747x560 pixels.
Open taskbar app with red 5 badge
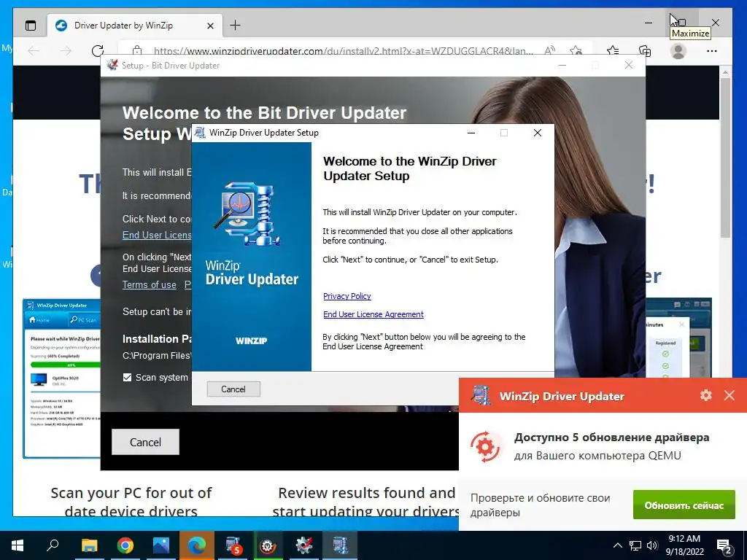[233, 545]
